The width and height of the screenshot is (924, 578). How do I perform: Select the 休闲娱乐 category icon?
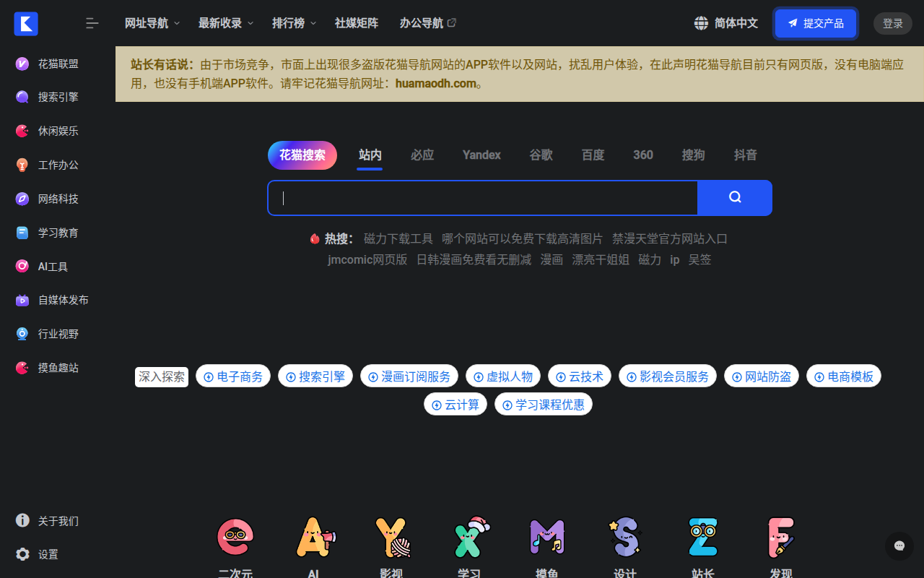click(x=22, y=131)
